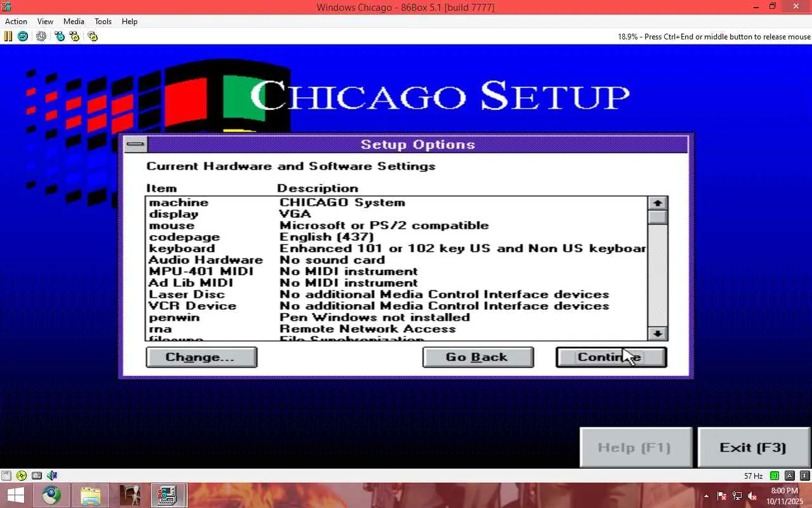This screenshot has width=812, height=508.
Task: Open the Action Center flag tray icon
Action: coord(722,496)
